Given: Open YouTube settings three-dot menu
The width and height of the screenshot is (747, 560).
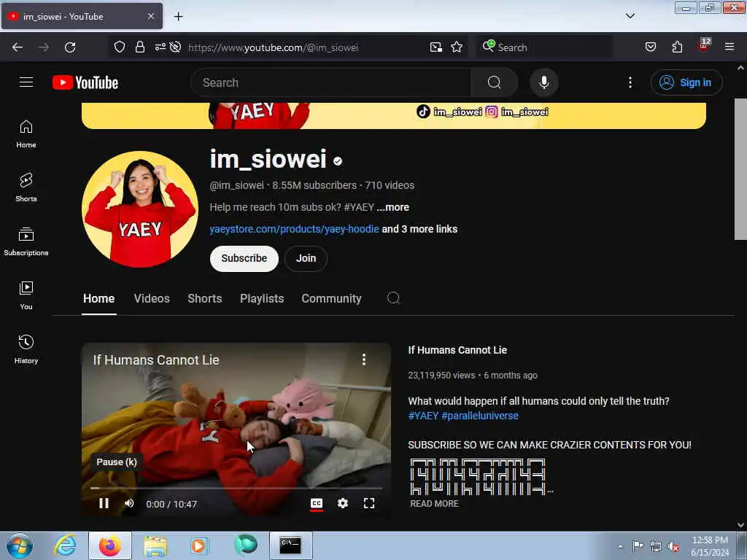Looking at the screenshot, I should pyautogui.click(x=630, y=82).
